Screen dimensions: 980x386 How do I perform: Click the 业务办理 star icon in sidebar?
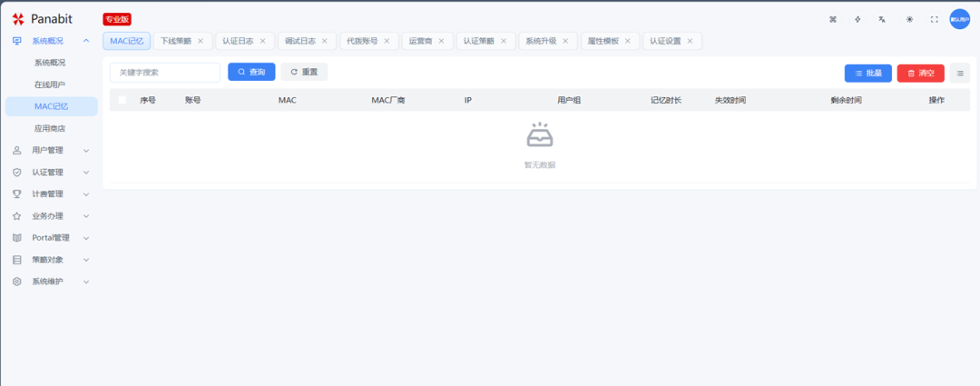tap(17, 216)
